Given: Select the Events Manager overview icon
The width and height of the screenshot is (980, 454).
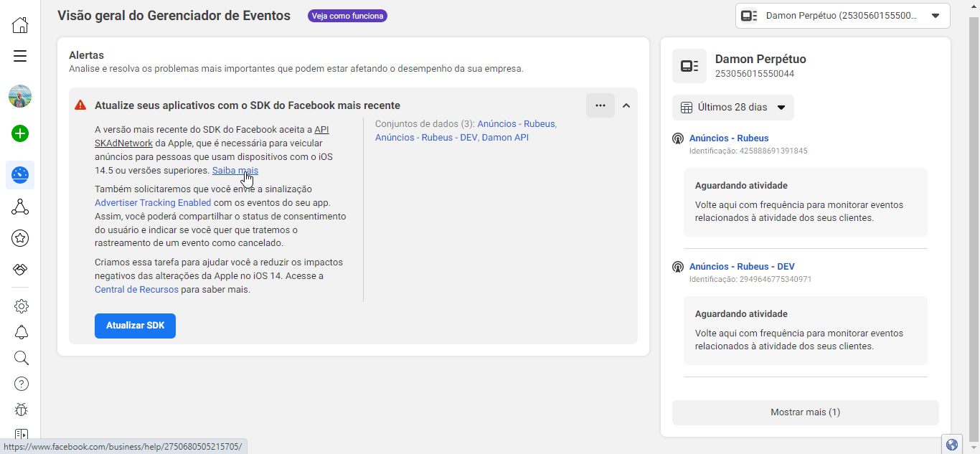Looking at the screenshot, I should pos(20,174).
